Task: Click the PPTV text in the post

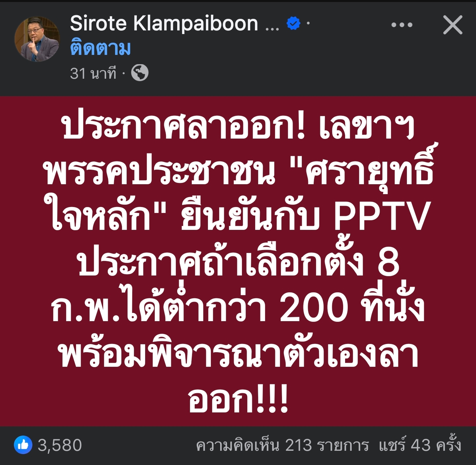Action: click(x=382, y=217)
